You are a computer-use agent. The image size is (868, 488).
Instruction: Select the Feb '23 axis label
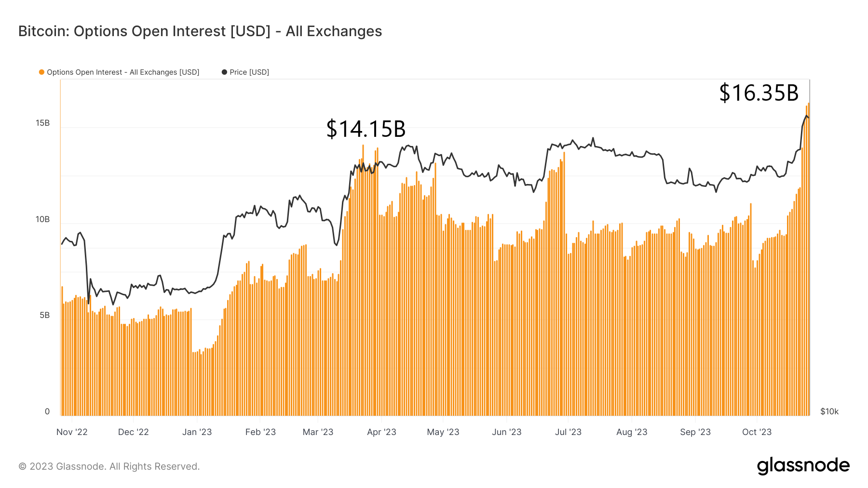[260, 432]
